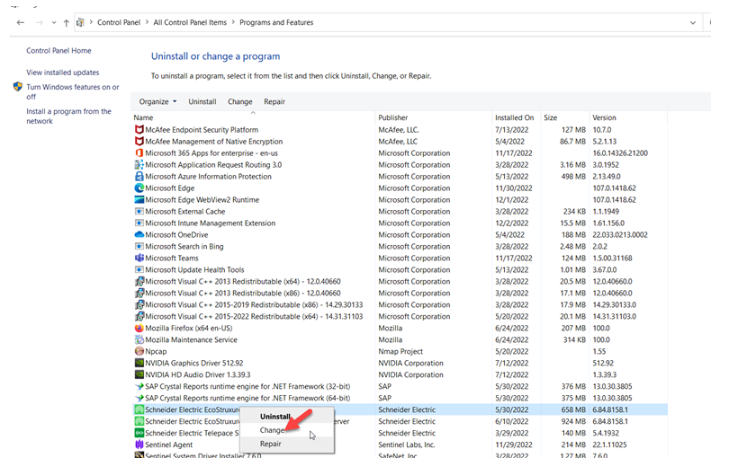The image size is (737, 473).
Task: Click the McAfee Management of Native Encryption icon
Action: pos(139,141)
